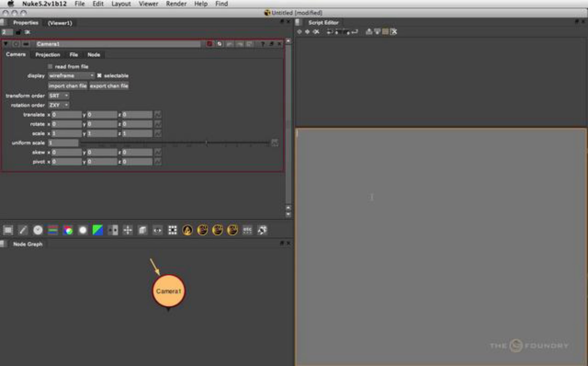Go to previous script in Script Editor
588x366 pixels.
(x=299, y=32)
